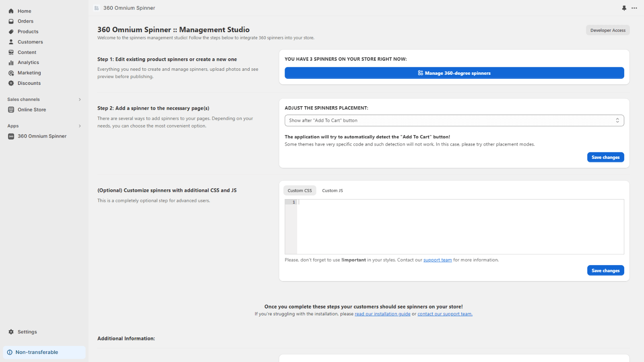The image size is (644, 362).
Task: Click inside the Custom CSS code editor
Action: (x=459, y=226)
